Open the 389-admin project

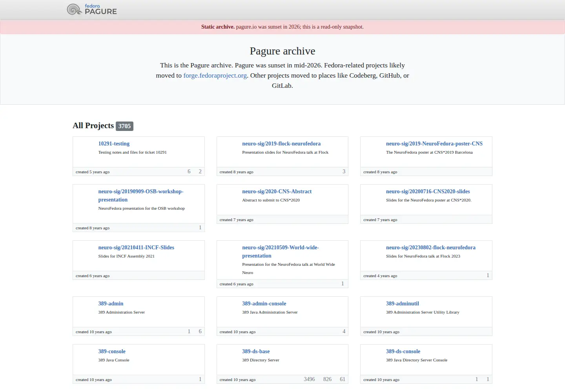point(111,304)
